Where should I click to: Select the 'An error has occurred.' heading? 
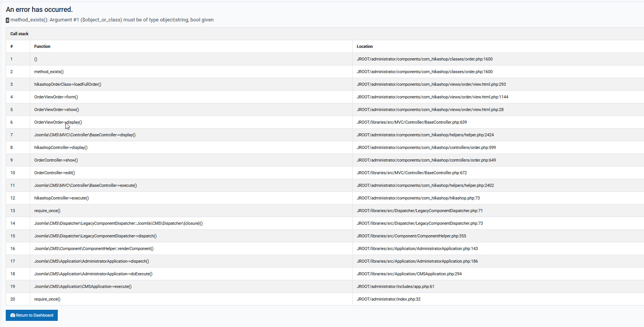pos(39,10)
